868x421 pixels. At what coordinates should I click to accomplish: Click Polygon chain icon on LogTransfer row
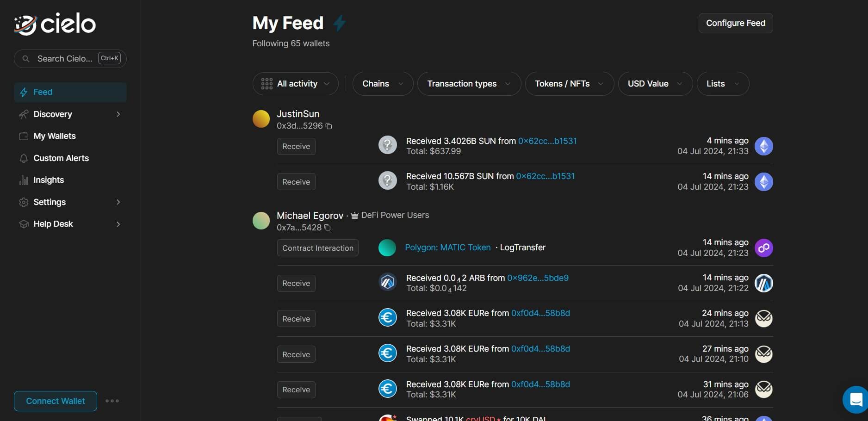[764, 248]
